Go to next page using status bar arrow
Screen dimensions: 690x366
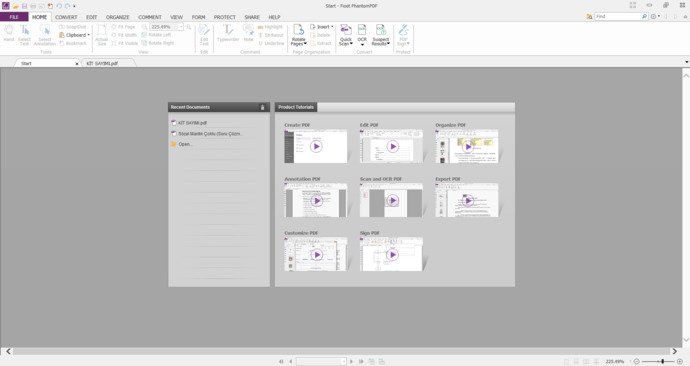(352, 362)
